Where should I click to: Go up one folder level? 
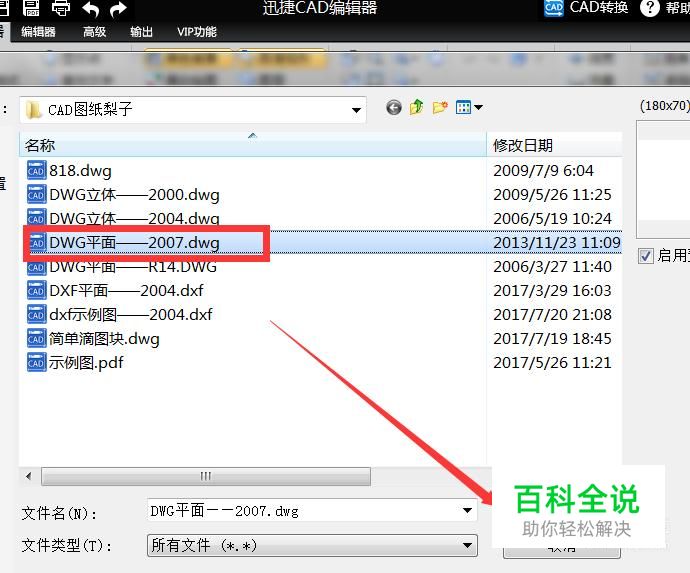(416, 107)
